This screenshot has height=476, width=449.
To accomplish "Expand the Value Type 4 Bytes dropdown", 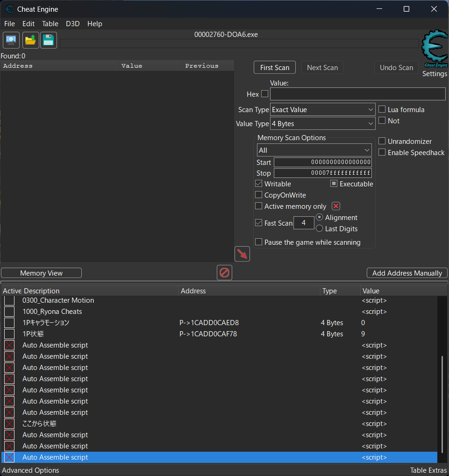I will click(x=323, y=124).
